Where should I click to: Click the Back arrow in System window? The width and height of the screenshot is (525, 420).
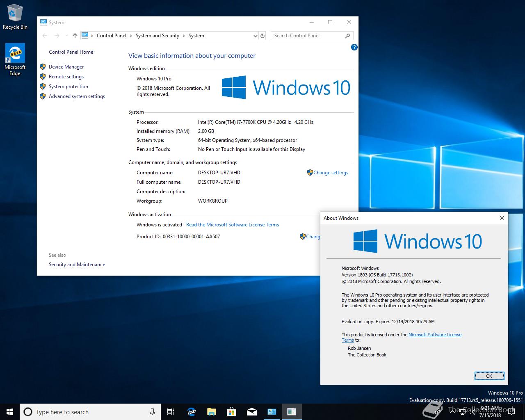[45, 36]
